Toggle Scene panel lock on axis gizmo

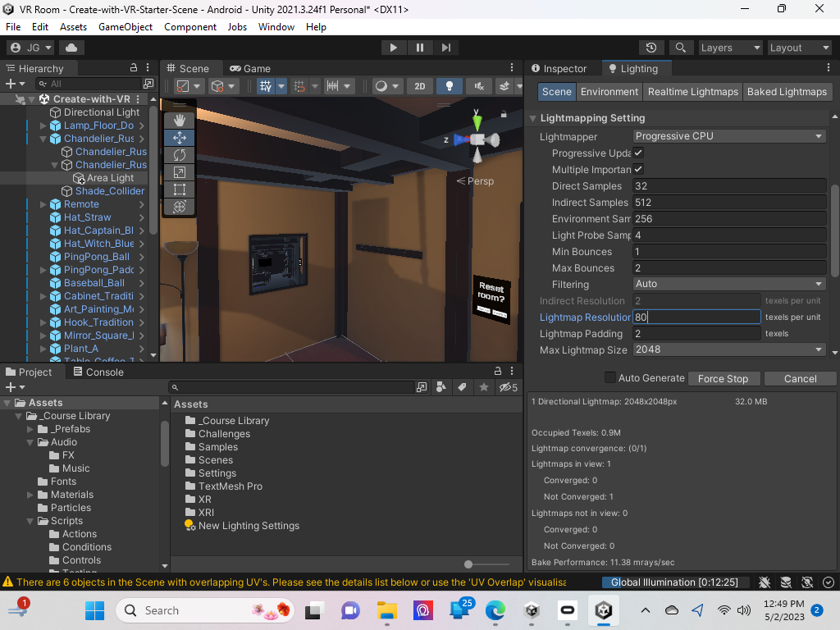pos(504,113)
